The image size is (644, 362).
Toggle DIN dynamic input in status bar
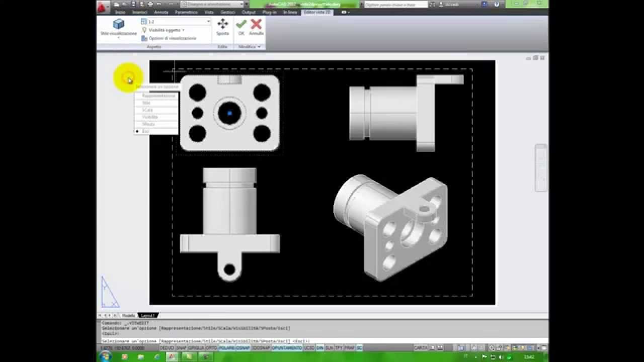pos(320,348)
